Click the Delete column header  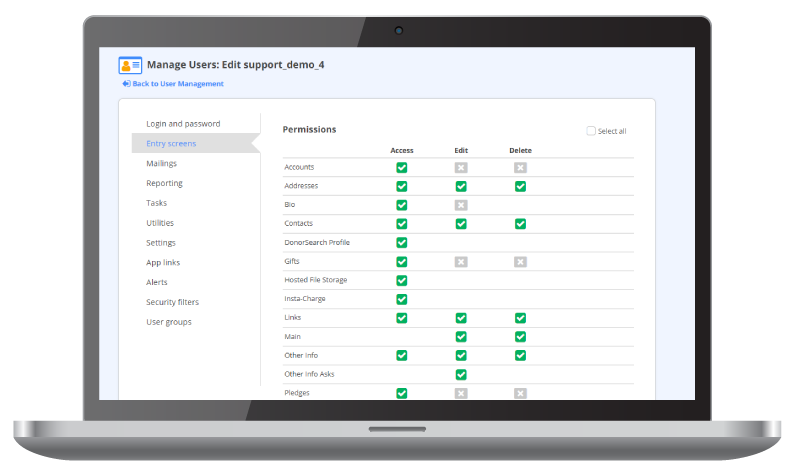[520, 151]
